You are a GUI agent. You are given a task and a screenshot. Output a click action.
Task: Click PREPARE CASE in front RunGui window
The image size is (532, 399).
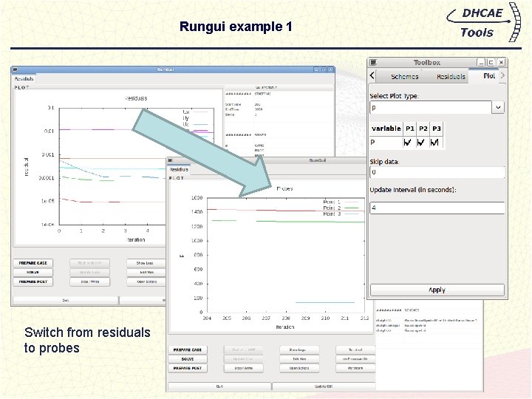tap(188, 349)
